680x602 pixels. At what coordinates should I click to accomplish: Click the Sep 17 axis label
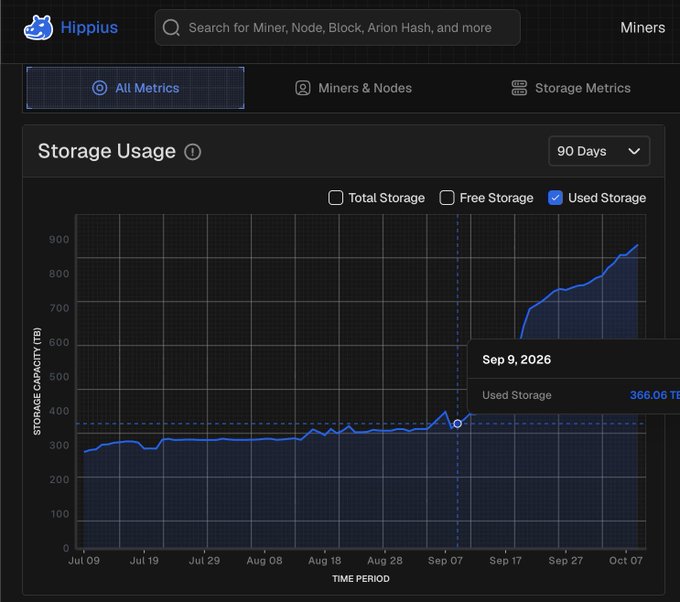click(505, 560)
